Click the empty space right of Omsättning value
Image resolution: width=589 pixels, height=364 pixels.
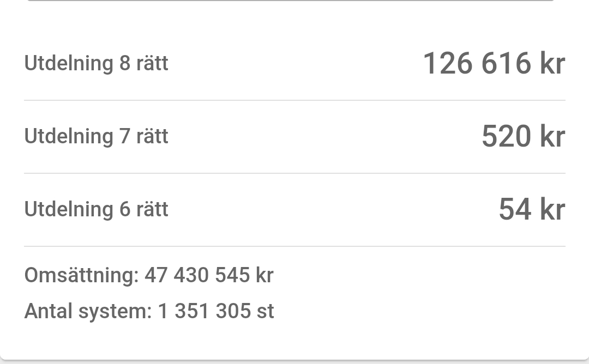(419, 275)
